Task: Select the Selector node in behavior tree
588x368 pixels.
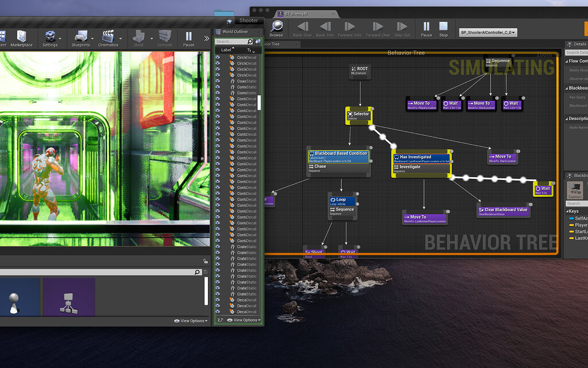Action: click(359, 115)
